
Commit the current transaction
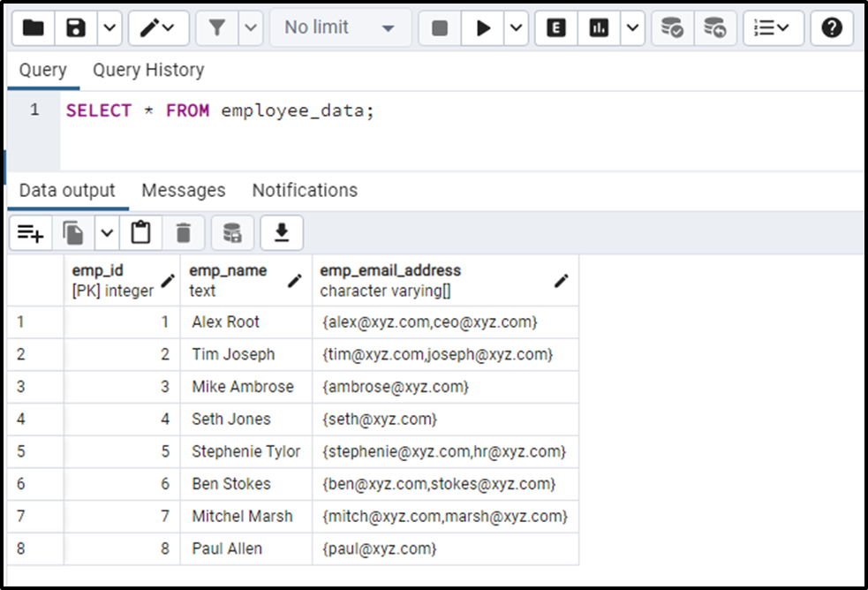(x=673, y=27)
